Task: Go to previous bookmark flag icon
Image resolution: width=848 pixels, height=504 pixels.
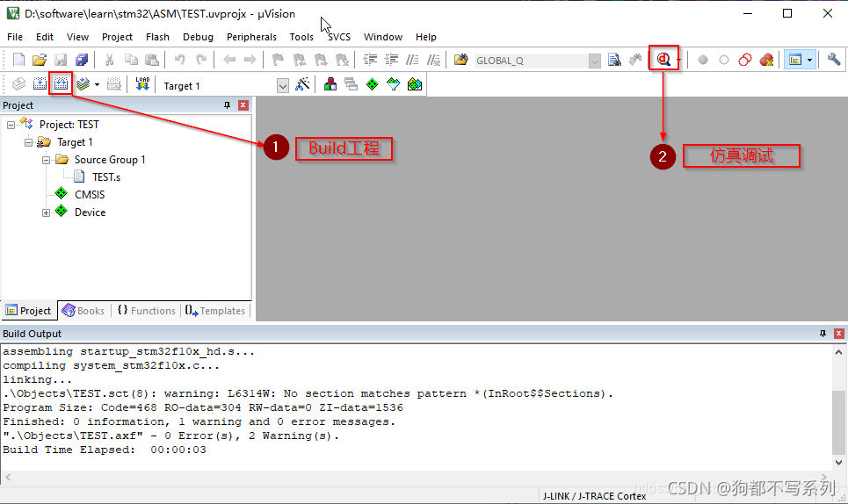Action: click(299, 60)
